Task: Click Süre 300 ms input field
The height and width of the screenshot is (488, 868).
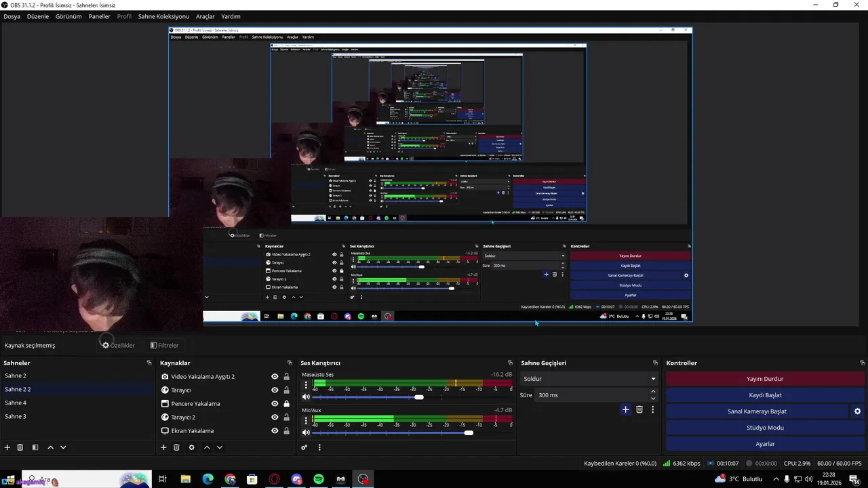Action: (592, 395)
